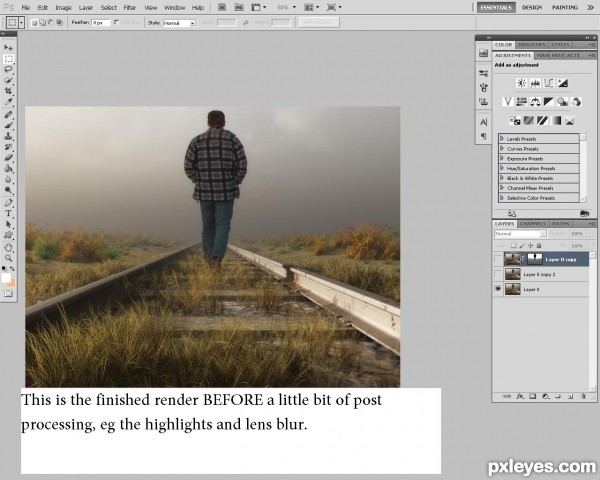
Task: Select the Zoom tool
Action: [x=8, y=258]
